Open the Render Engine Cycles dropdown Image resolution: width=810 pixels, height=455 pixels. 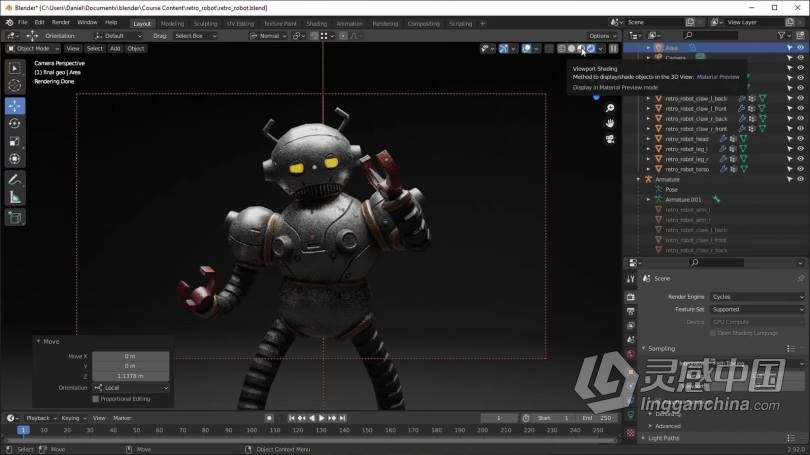pyautogui.click(x=757, y=297)
